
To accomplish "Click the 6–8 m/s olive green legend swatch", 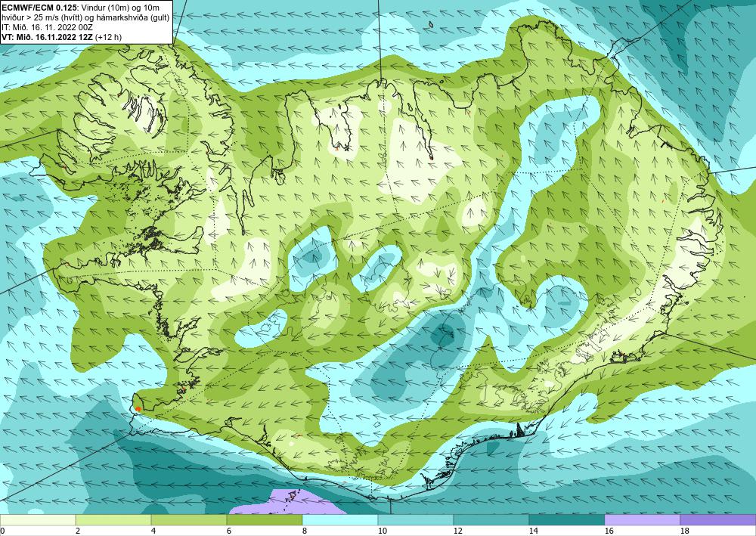I will (x=265, y=520).
